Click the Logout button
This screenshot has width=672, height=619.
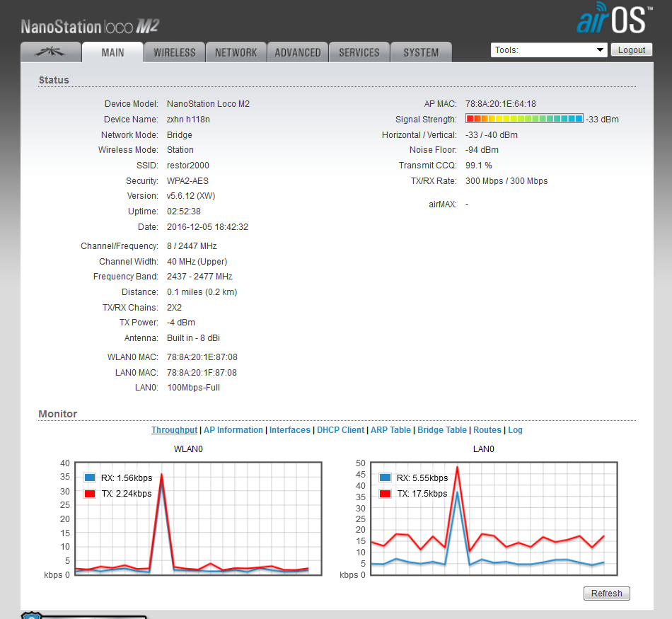631,50
